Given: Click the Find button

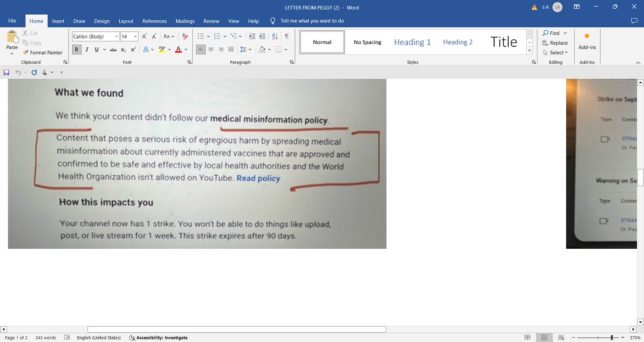Looking at the screenshot, I should click(551, 33).
